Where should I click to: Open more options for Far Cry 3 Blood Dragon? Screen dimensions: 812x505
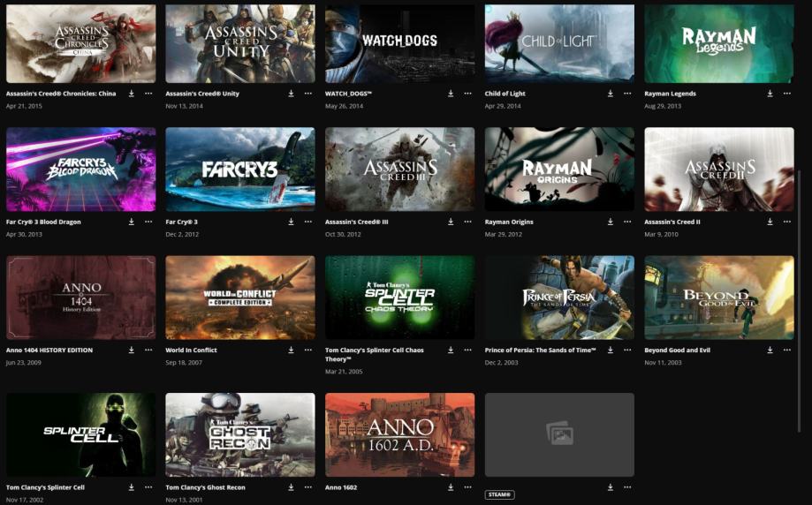point(148,222)
